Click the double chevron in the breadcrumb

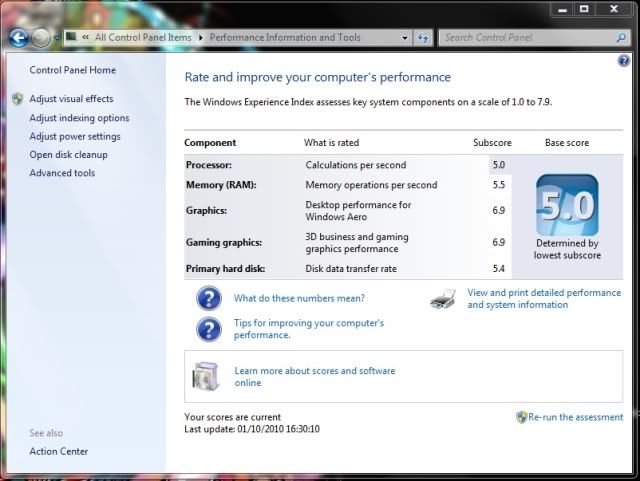(85, 37)
